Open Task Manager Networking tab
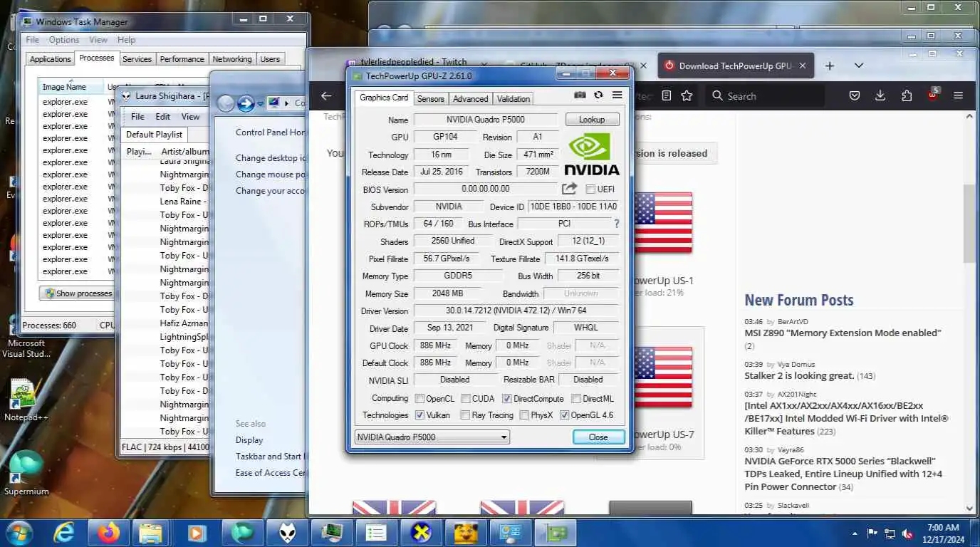Screen dimensions: 980x547 point(232,59)
